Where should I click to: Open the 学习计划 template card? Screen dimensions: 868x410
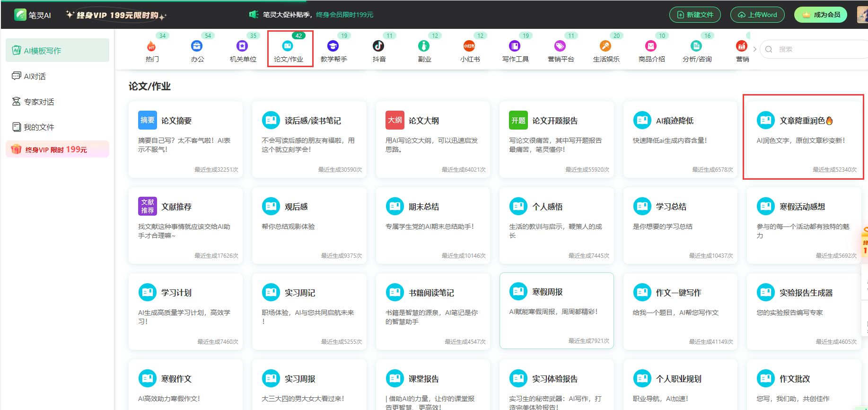[x=185, y=311]
